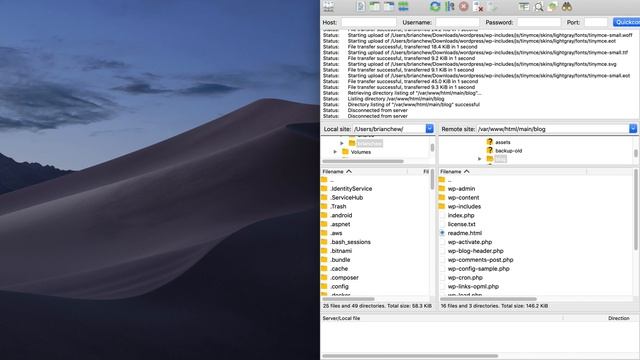Cancel the current operation with red icon
Image resolution: width=640 pixels, height=360 pixels.
[x=464, y=7]
